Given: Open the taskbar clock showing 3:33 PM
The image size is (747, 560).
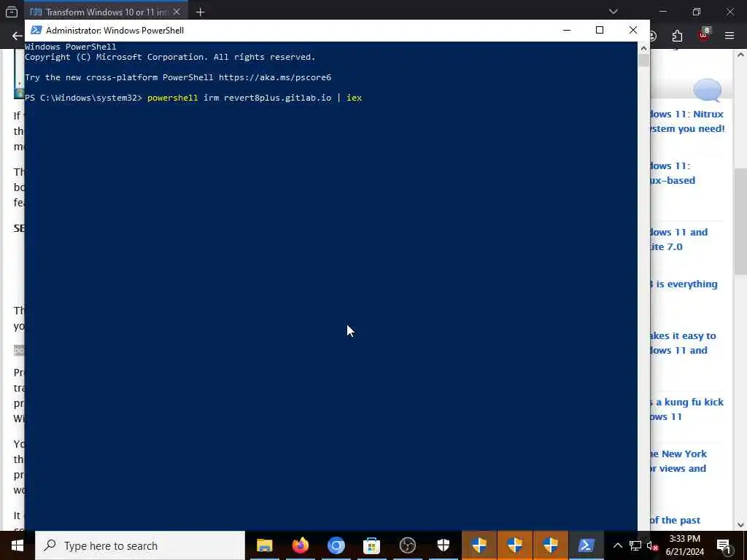Looking at the screenshot, I should pos(684,545).
